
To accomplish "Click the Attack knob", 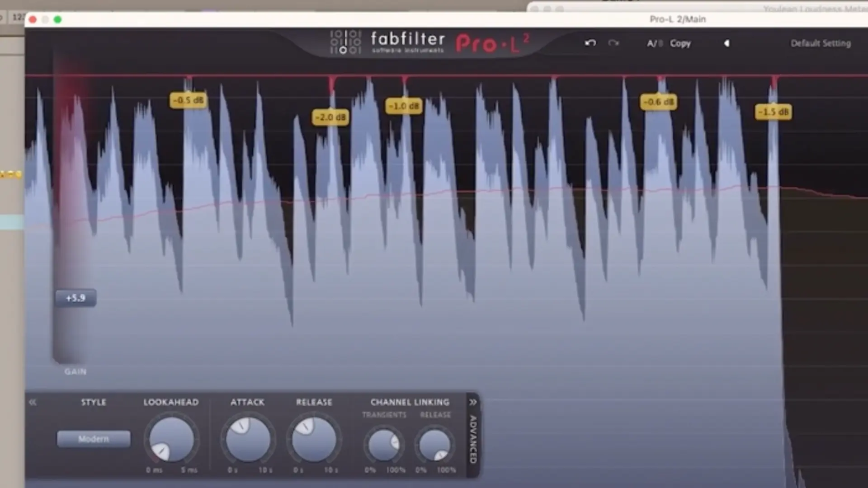I will pos(248,440).
